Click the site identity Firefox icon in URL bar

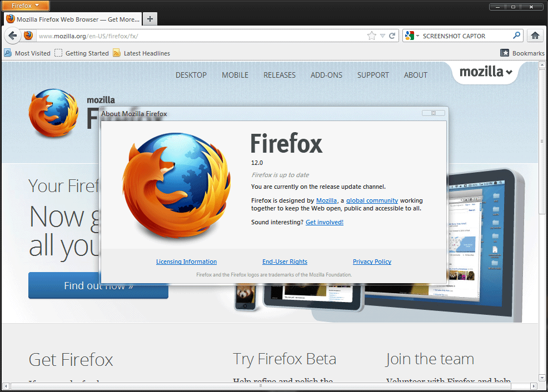(x=28, y=36)
